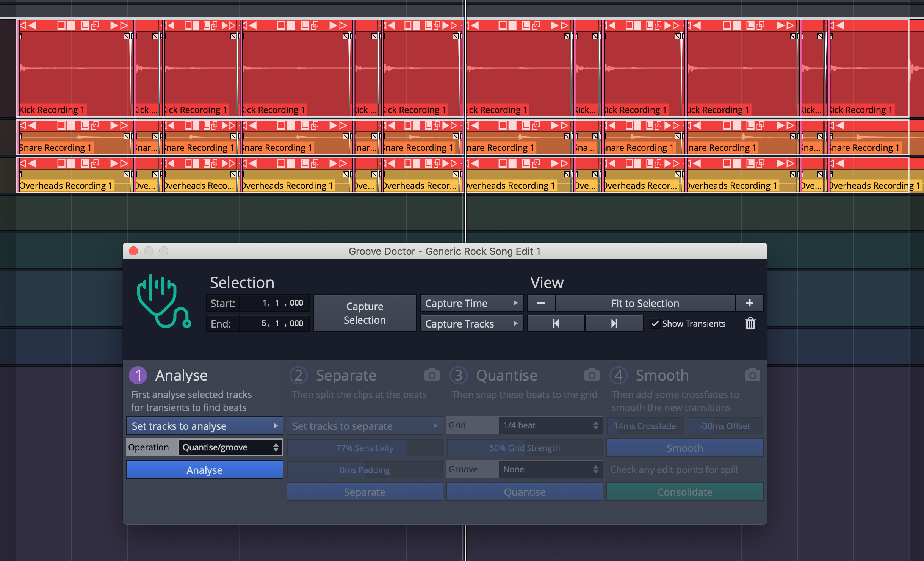Click the Consolidate button
Image resolution: width=924 pixels, height=561 pixels.
[x=684, y=492]
